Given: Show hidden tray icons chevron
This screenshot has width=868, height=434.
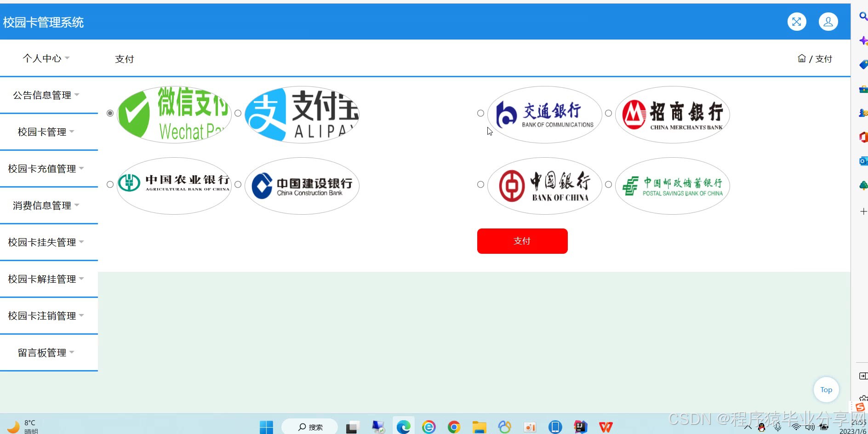Looking at the screenshot, I should pyautogui.click(x=748, y=428).
